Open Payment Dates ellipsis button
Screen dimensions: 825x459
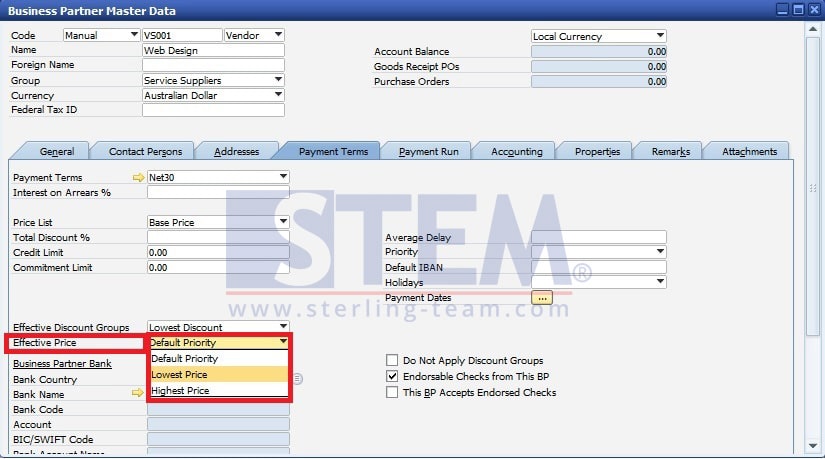pyautogui.click(x=542, y=298)
